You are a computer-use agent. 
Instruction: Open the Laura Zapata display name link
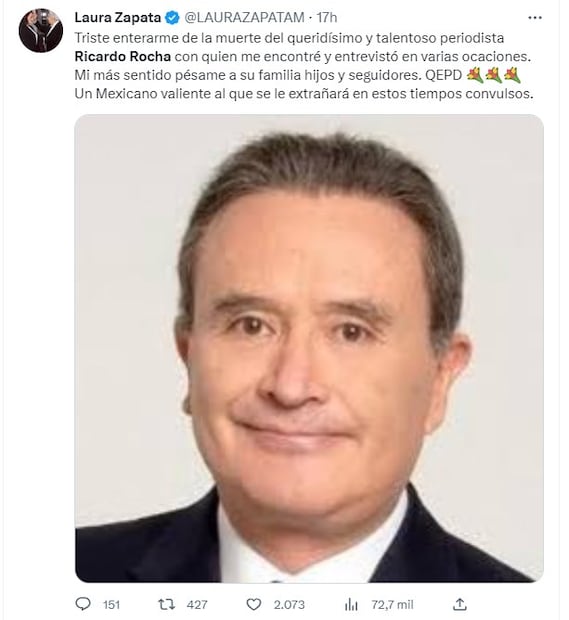click(x=118, y=17)
